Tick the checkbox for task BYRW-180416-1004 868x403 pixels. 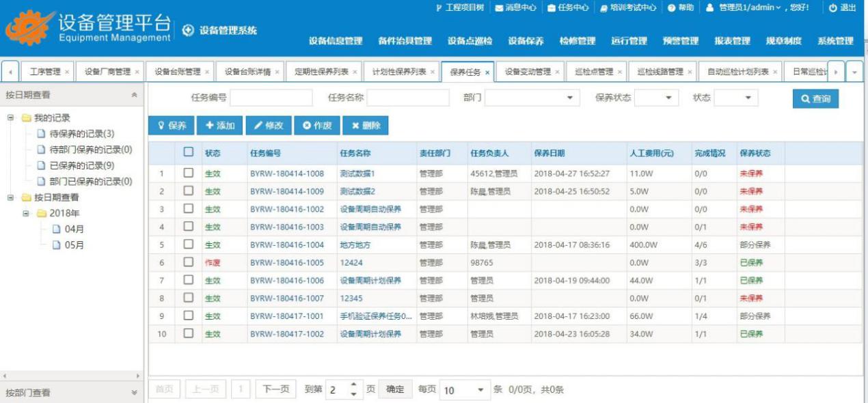point(189,245)
